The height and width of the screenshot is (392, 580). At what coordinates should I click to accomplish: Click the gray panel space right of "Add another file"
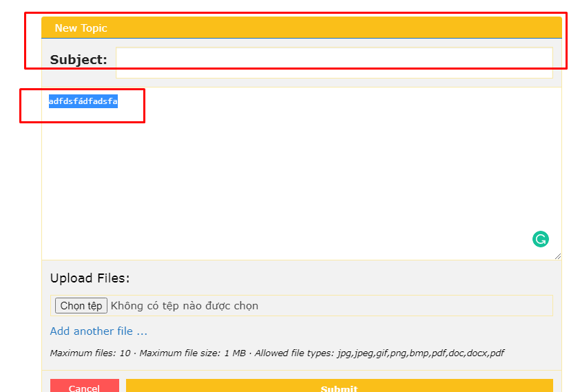pyautogui.click(x=344, y=331)
